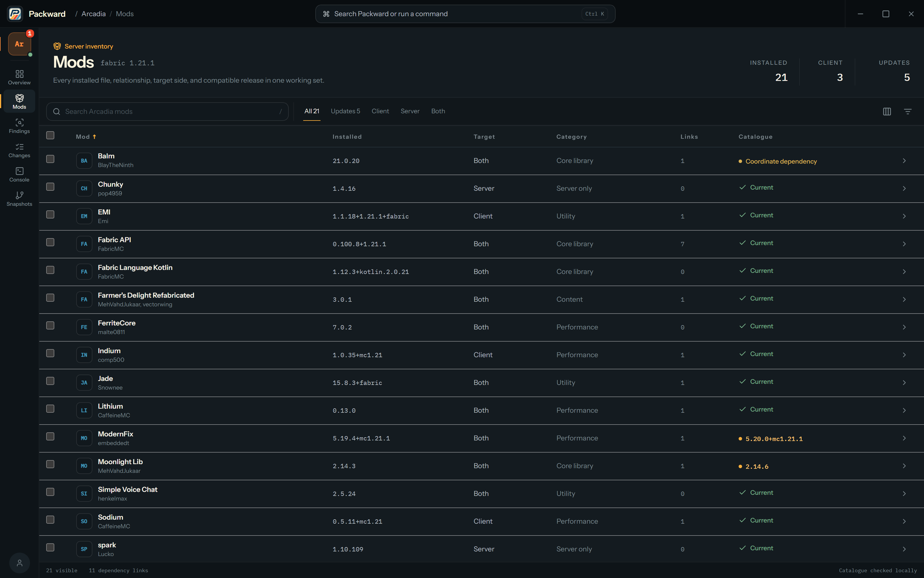Click the command icon in search bar

click(326, 14)
